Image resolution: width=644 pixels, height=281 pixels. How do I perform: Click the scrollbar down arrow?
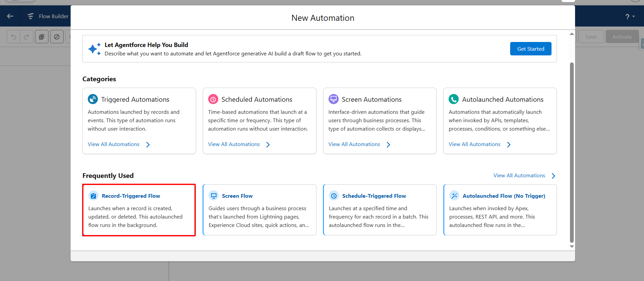tap(572, 247)
